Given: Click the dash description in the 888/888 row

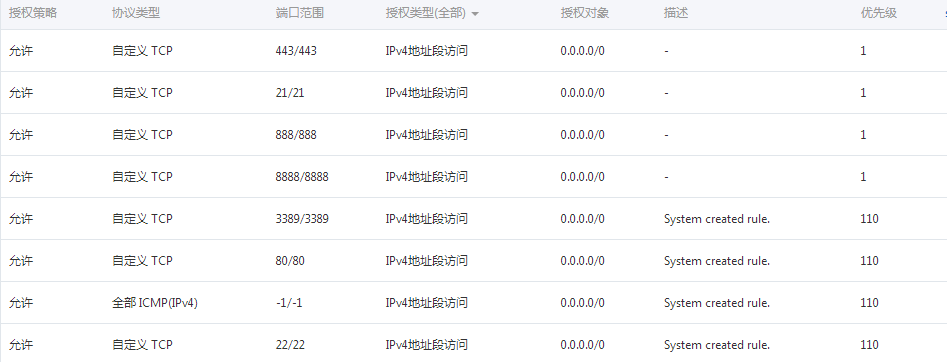Looking at the screenshot, I should 666,135.
